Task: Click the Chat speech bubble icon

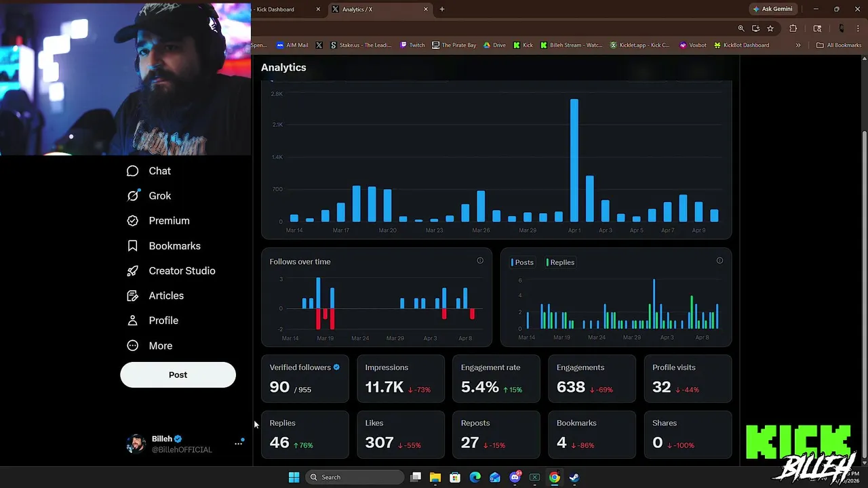Action: (133, 171)
